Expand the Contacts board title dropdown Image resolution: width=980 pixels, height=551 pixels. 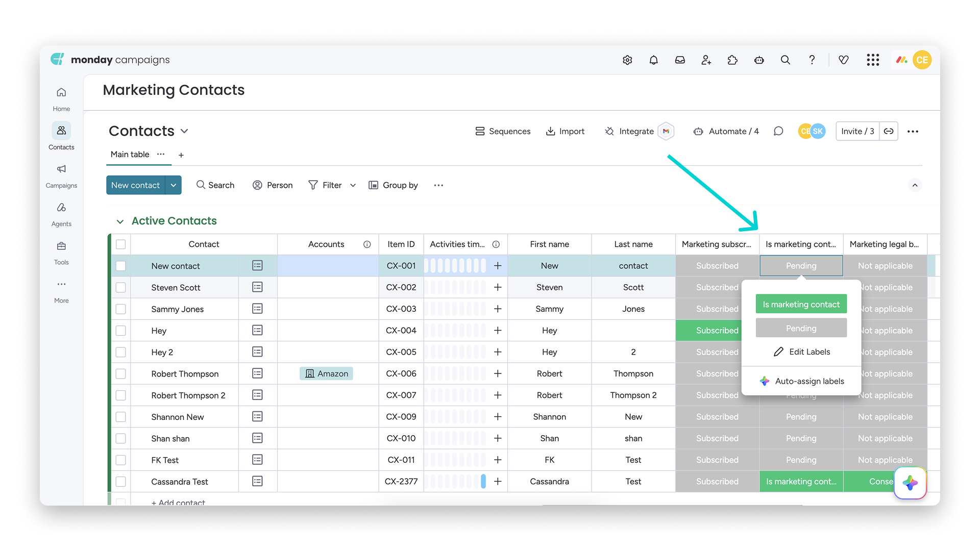tap(184, 131)
